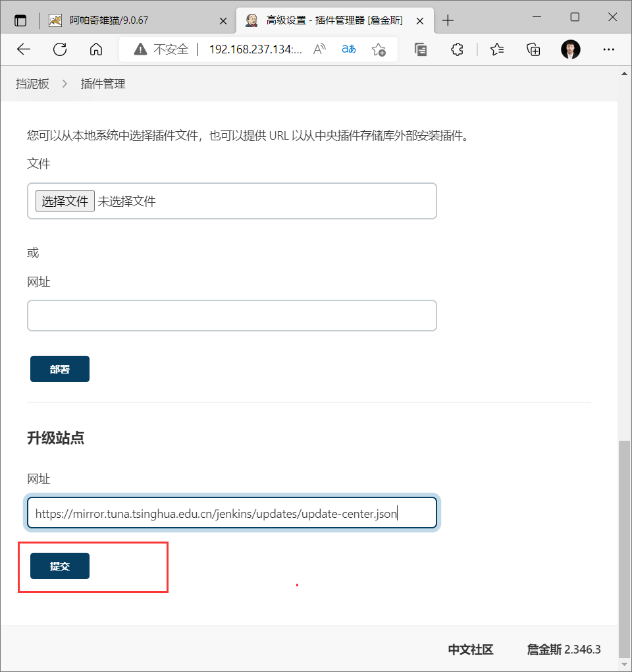The height and width of the screenshot is (672, 632).
Task: Click the 选择文件 file chooser button
Action: coord(65,201)
